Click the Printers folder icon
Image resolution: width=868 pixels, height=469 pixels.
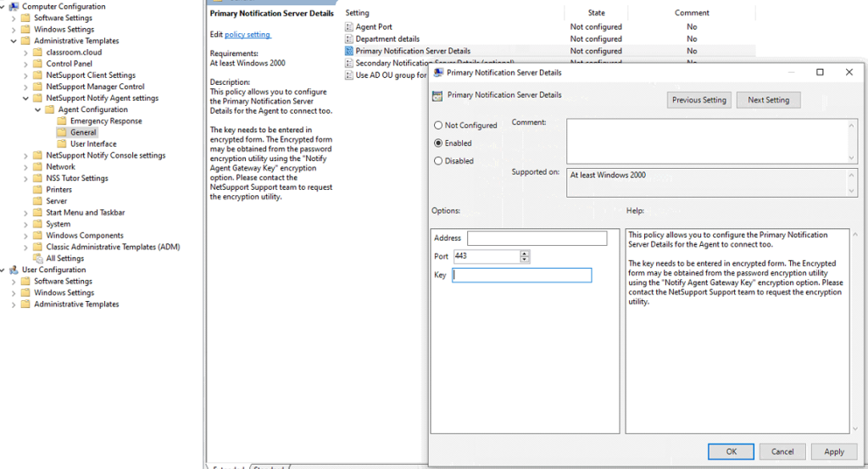pyautogui.click(x=37, y=190)
